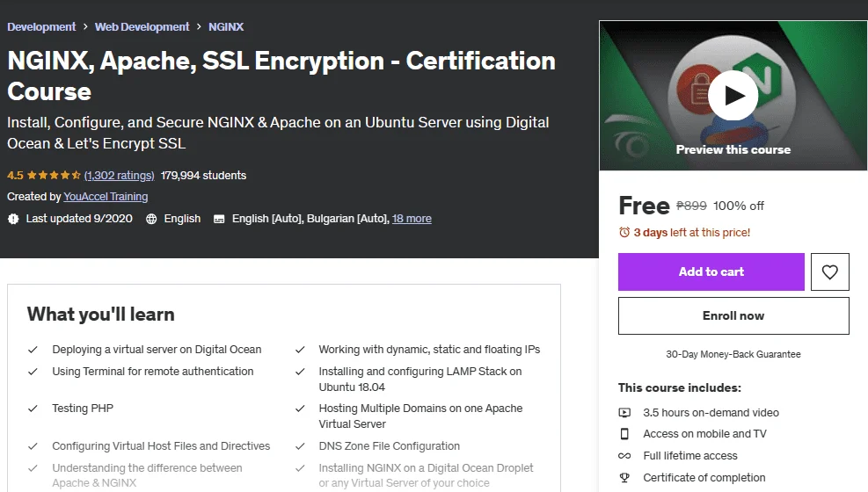Image resolution: width=868 pixels, height=492 pixels.
Task: Click the alarm clock icon beside days left
Action: coord(624,233)
